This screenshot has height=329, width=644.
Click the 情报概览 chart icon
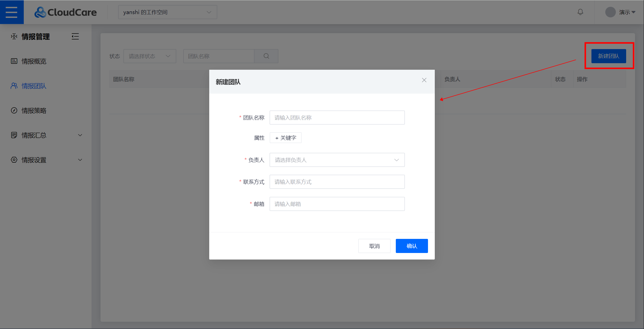[14, 61]
